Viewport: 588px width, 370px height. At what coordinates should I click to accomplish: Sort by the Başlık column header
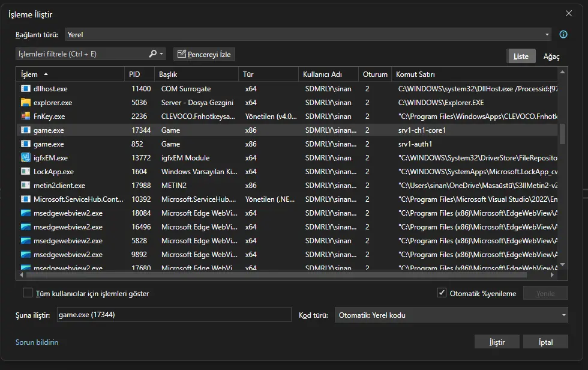pyautogui.click(x=196, y=74)
